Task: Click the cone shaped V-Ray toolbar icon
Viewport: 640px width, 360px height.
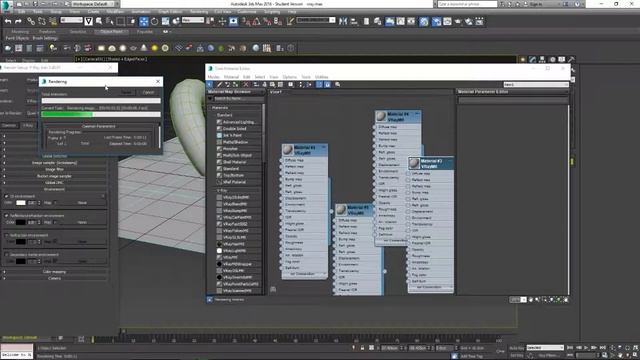Action: point(144,48)
